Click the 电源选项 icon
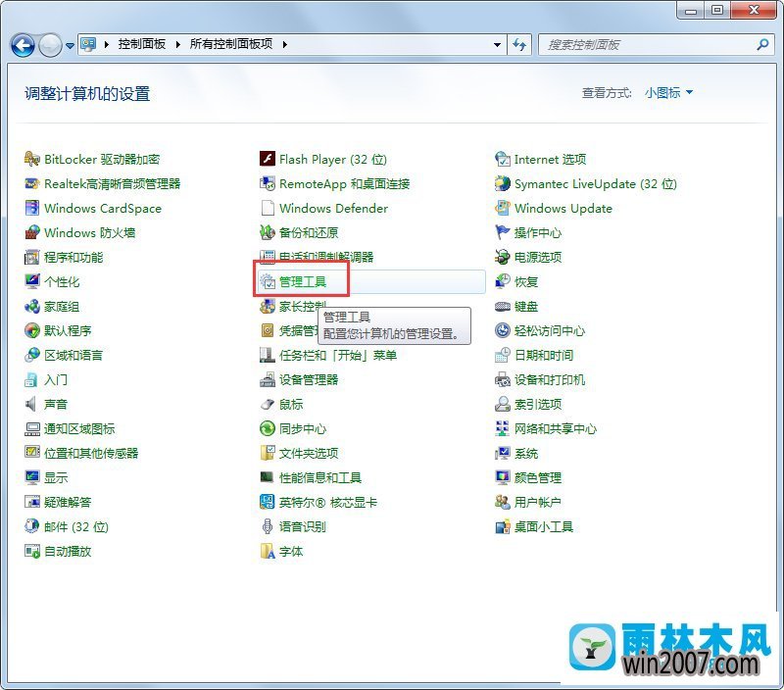Screen dimensions: 784x690 (x=503, y=257)
